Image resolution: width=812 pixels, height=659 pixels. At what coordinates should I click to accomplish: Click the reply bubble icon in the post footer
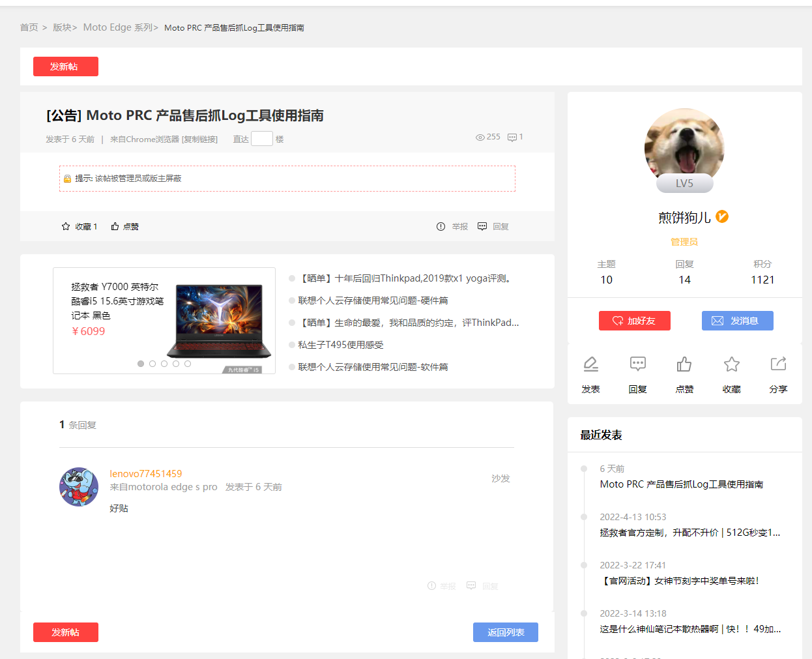[x=482, y=226]
